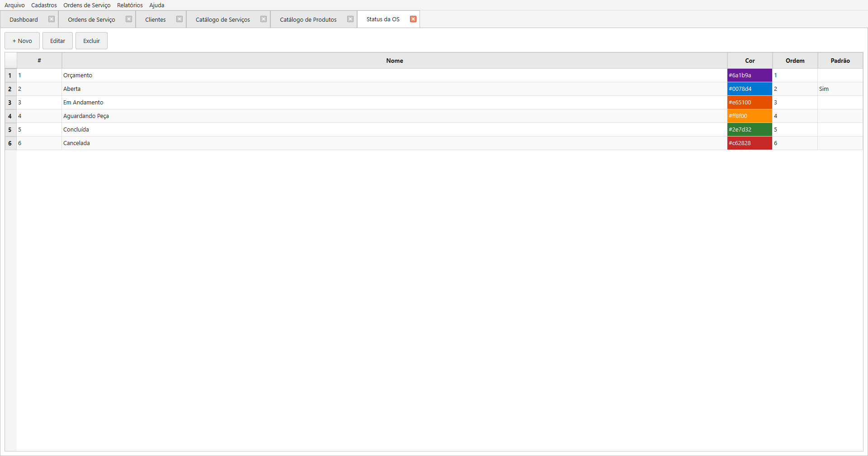The width and height of the screenshot is (868, 456).
Task: Sort by the Padrão column header
Action: tap(840, 61)
